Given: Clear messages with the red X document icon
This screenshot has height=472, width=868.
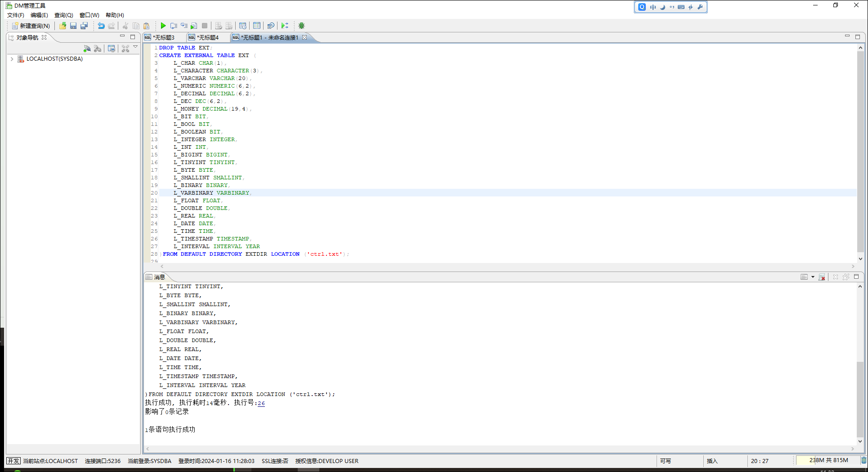Looking at the screenshot, I should point(822,277).
